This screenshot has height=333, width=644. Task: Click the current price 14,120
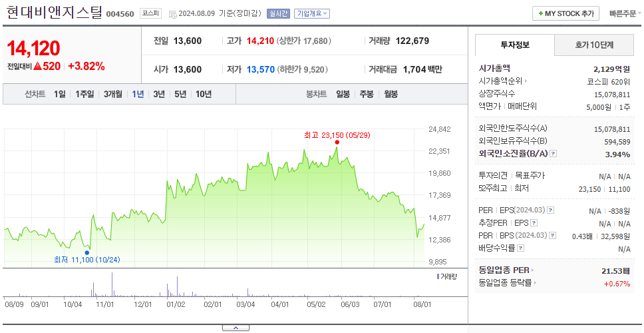click(33, 48)
